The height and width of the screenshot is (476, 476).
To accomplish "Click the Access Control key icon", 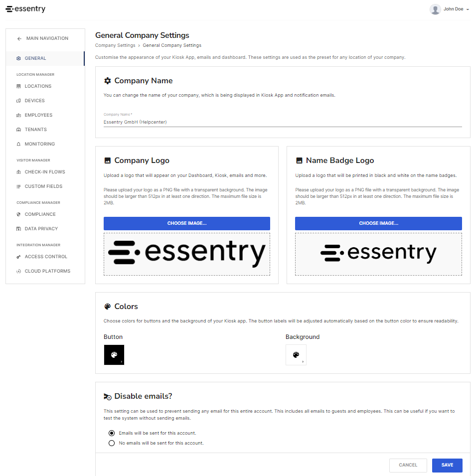I will coord(18,257).
